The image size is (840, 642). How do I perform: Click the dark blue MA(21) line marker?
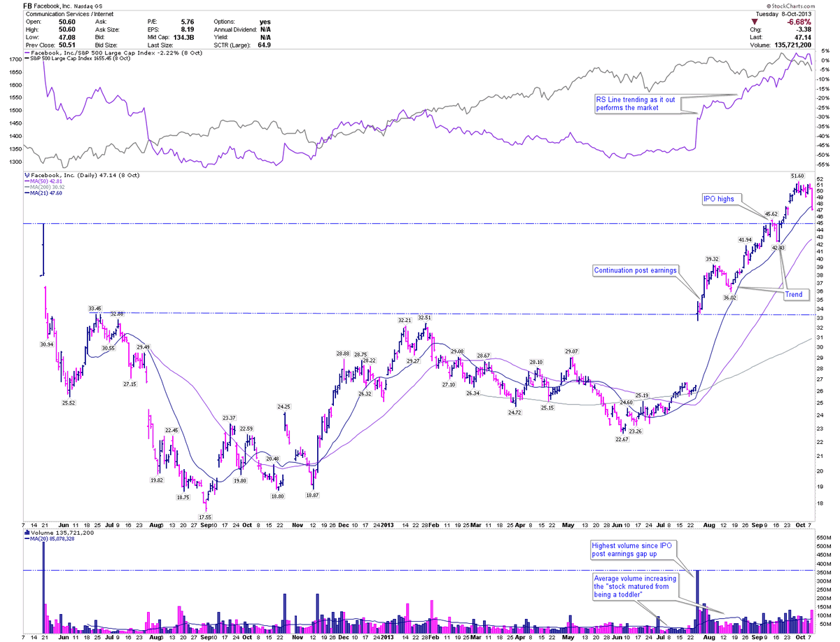(x=26, y=194)
